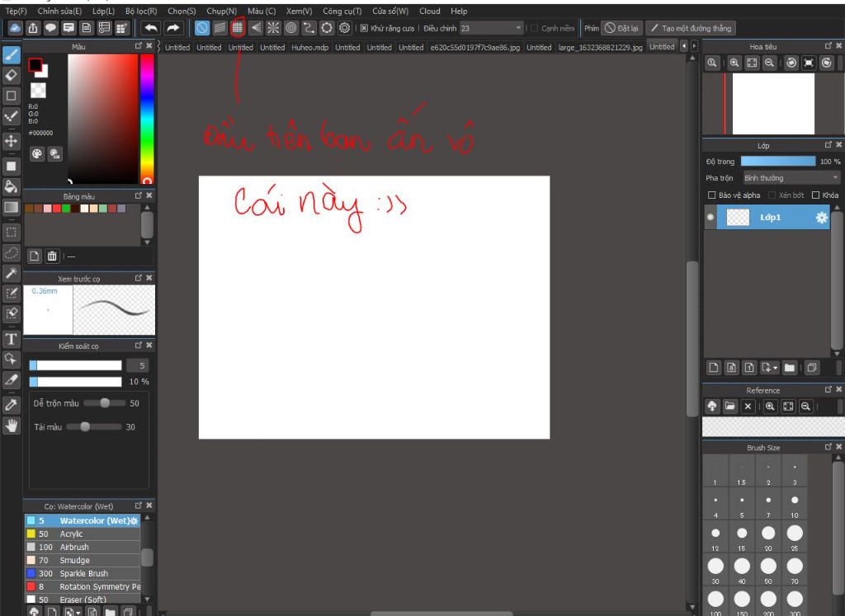Open Pha trộn blend mode dropdown
The height and width of the screenshot is (616, 845).
[x=791, y=177]
